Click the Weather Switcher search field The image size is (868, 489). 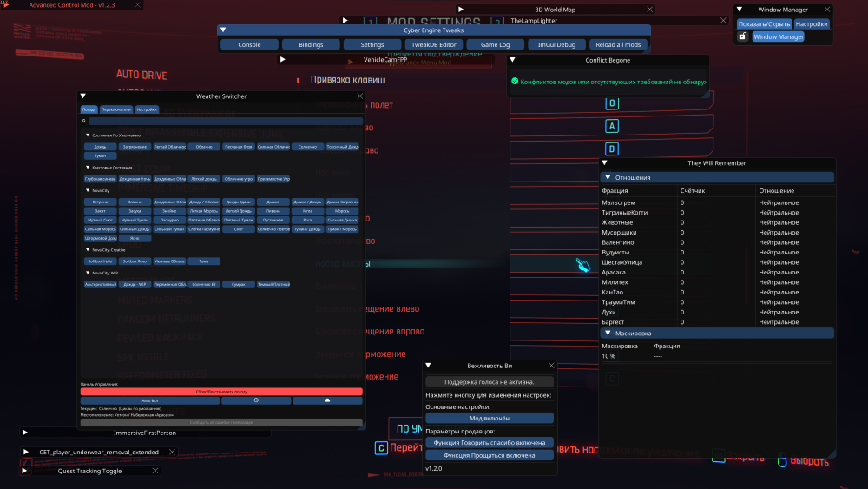pyautogui.click(x=226, y=121)
